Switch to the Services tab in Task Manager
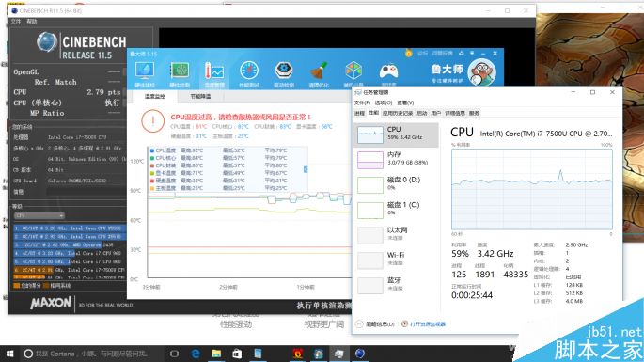Viewport: 644px width, 362px height. [x=474, y=113]
